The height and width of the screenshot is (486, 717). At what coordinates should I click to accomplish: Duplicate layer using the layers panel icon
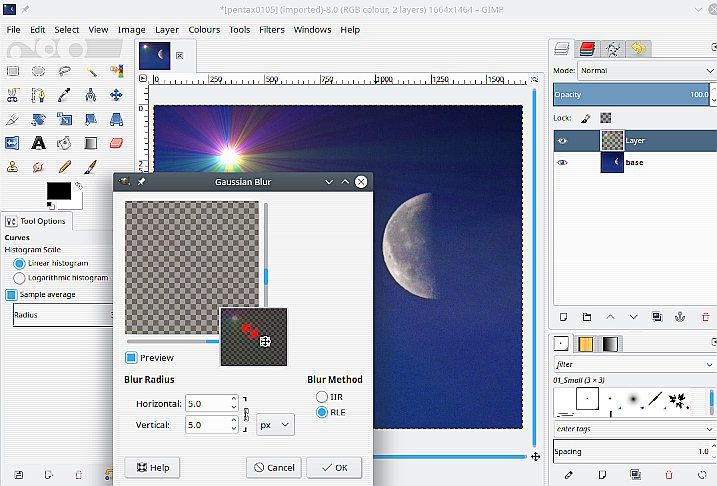pos(657,316)
